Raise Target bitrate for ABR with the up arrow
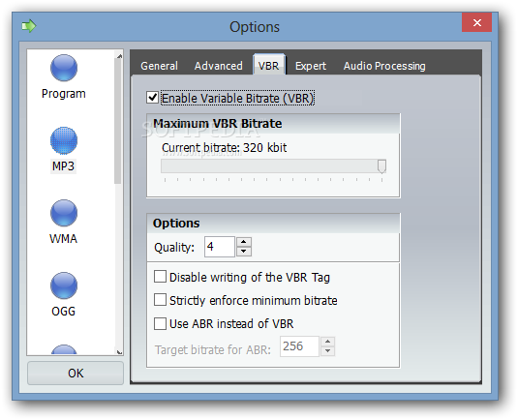Screen dimensions: 518x420 pos(327,342)
